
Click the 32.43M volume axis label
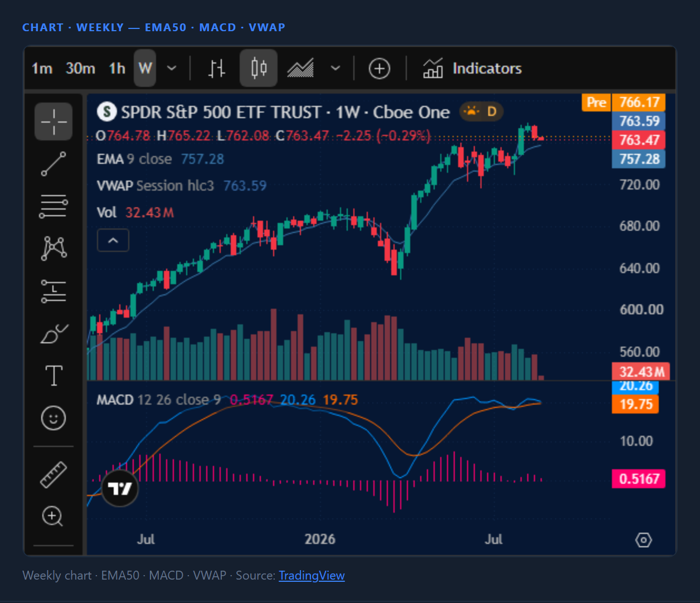coord(641,371)
